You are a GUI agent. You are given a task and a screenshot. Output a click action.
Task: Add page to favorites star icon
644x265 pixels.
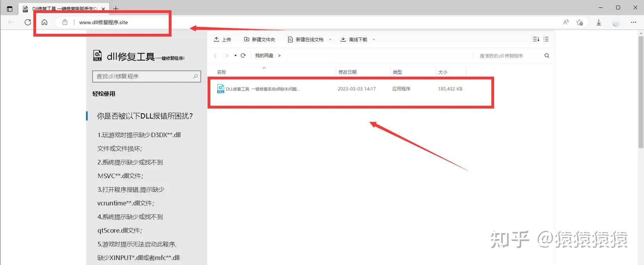[x=580, y=22]
